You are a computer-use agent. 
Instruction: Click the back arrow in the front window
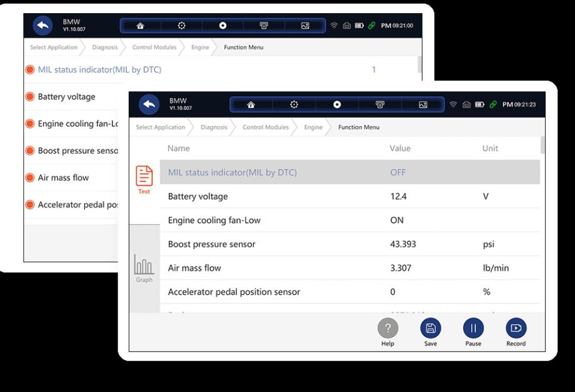[149, 104]
